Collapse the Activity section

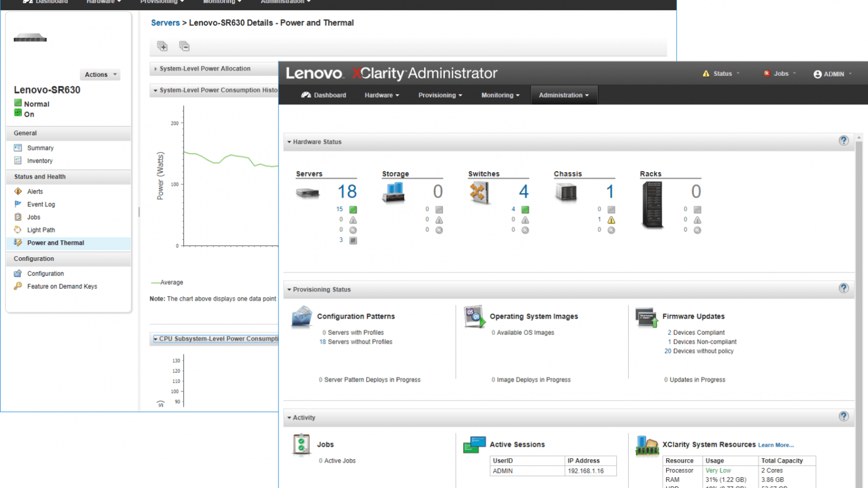(289, 418)
